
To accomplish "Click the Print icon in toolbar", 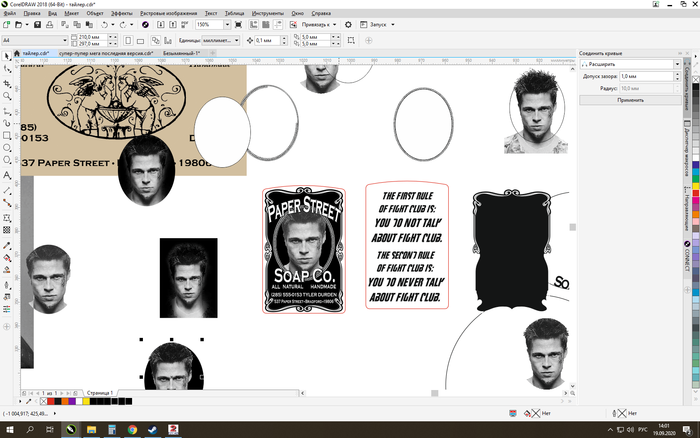I will tap(50, 25).
